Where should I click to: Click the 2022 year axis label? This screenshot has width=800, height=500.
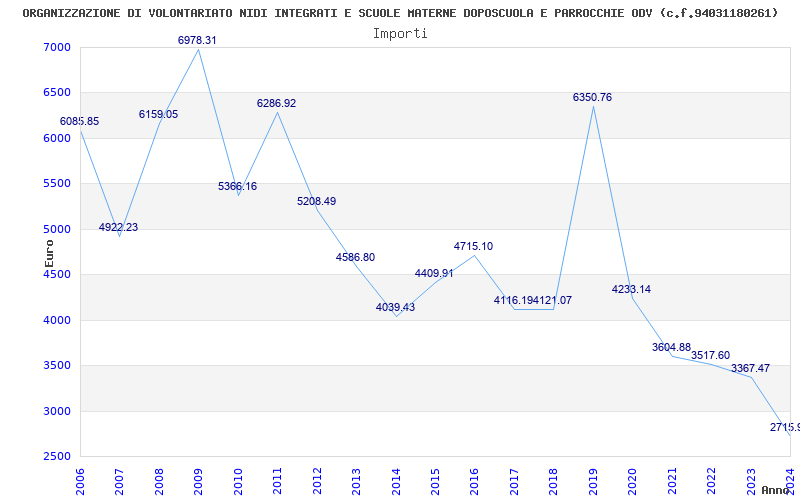tap(711, 481)
